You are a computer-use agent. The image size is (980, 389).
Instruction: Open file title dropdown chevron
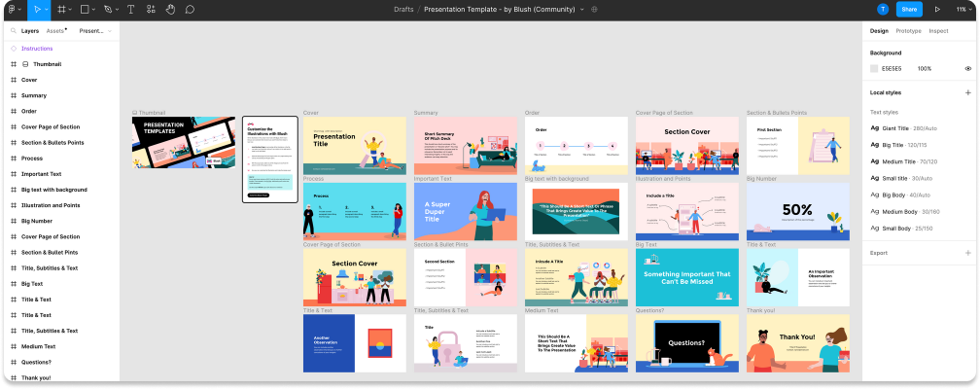[x=581, y=10]
